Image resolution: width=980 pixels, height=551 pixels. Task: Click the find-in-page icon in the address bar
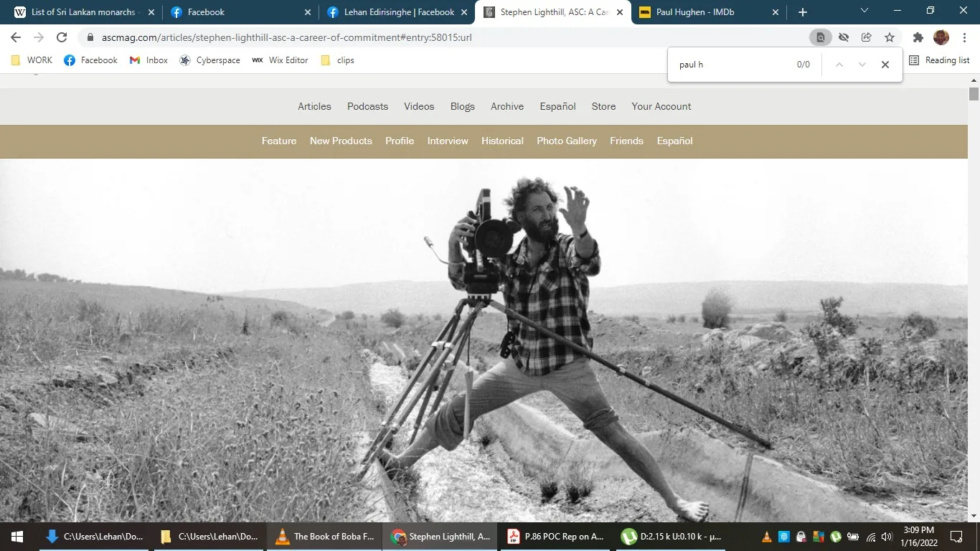[x=820, y=37]
